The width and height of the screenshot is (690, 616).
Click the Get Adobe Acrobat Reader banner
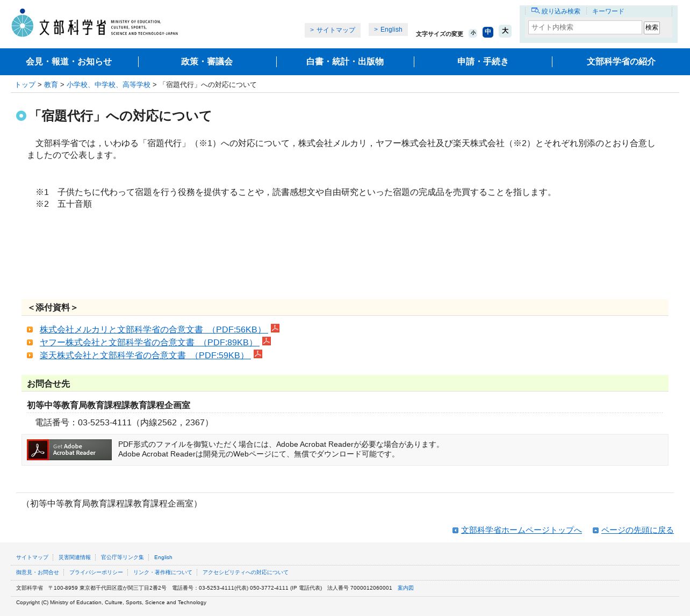69,450
